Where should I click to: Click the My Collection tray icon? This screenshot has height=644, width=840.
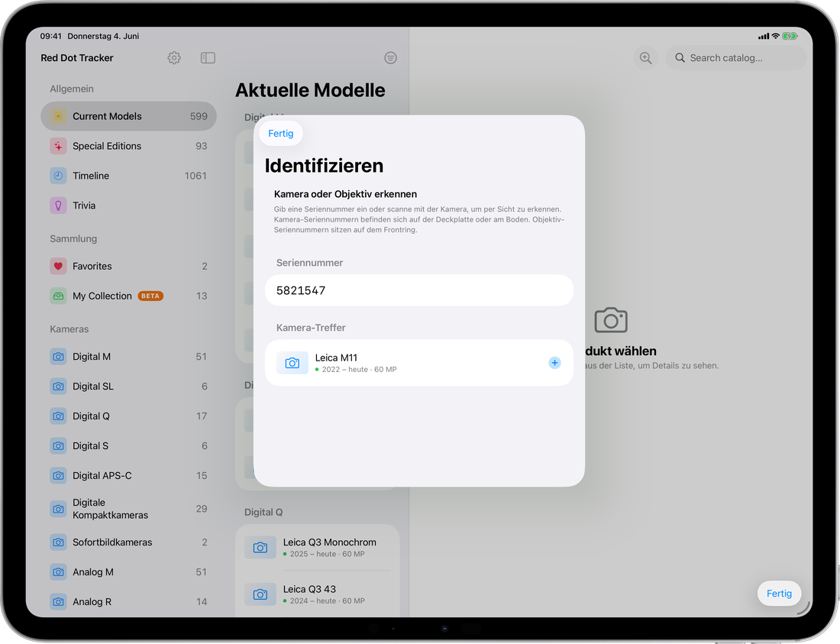[58, 296]
